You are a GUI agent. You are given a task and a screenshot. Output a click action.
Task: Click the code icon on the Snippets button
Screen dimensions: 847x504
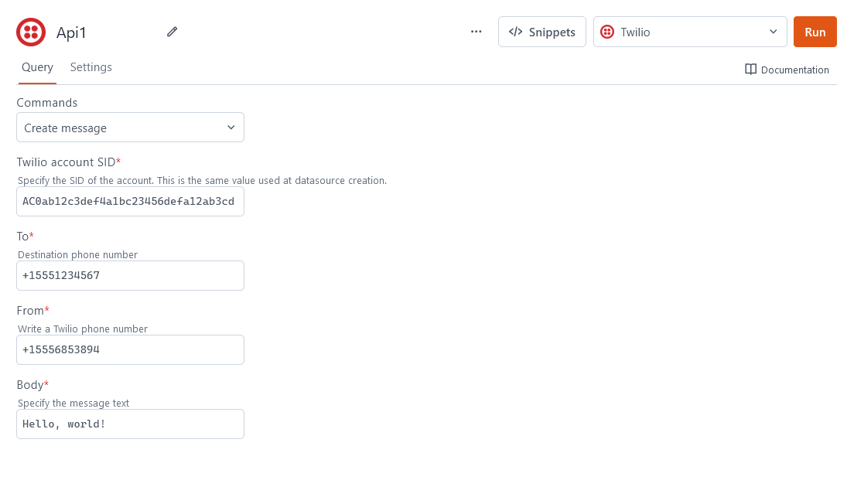pos(516,32)
